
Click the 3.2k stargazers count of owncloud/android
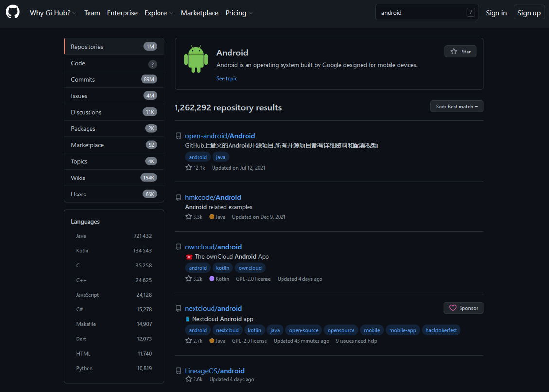point(194,279)
